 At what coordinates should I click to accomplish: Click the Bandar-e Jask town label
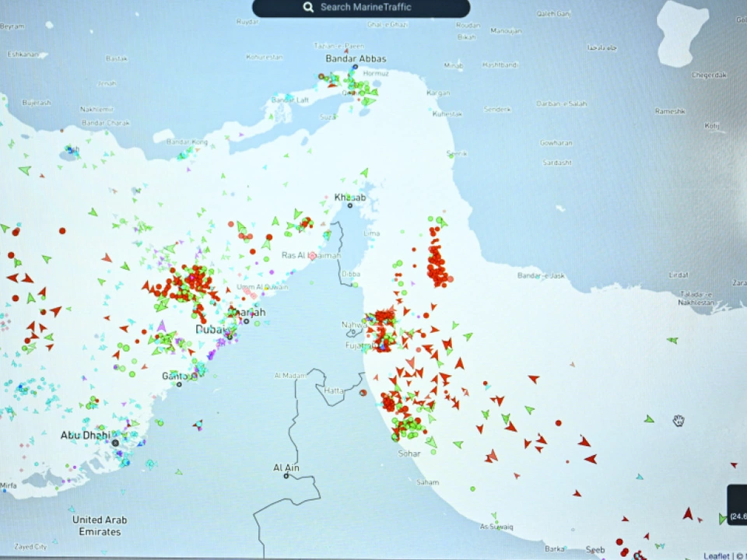coord(541,275)
